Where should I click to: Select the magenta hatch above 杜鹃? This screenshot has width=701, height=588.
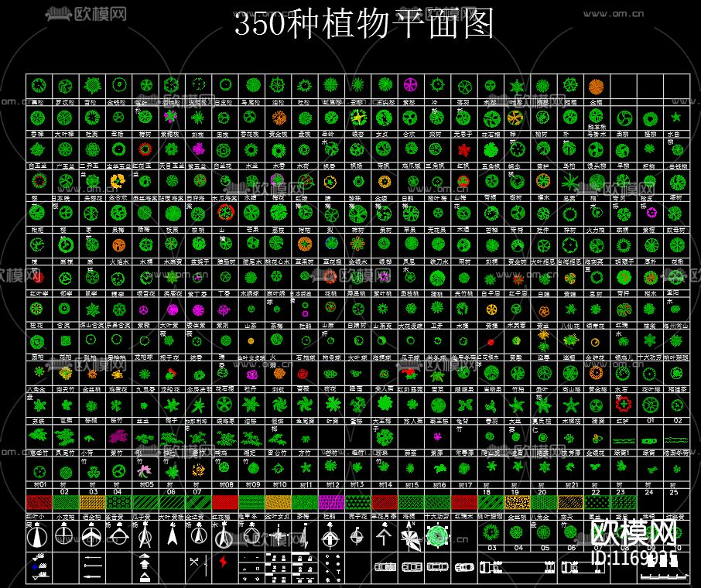click(331, 503)
